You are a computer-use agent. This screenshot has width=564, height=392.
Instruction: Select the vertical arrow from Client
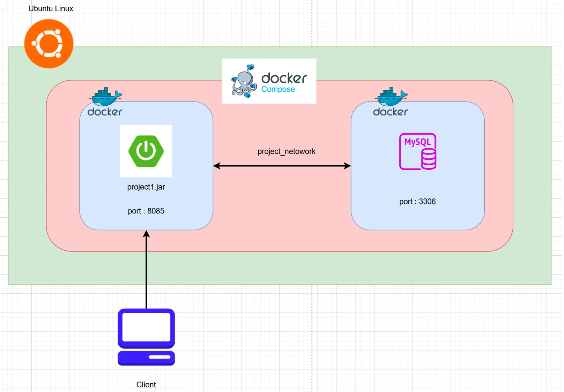147,269
